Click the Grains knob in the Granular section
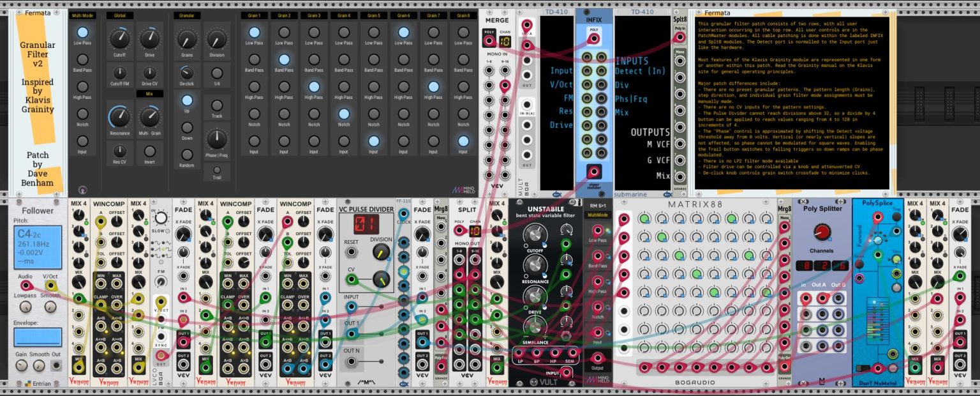Viewport: 980px width, 396px height. (187, 40)
